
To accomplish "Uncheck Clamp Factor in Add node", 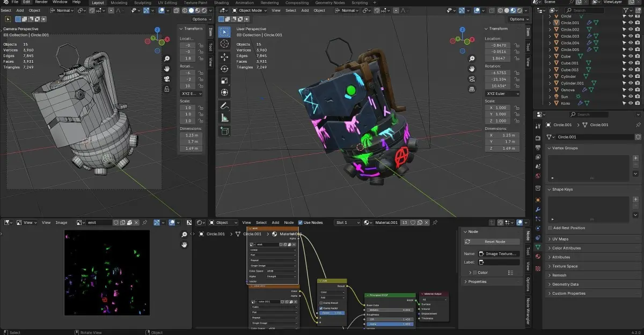I will (x=321, y=308).
